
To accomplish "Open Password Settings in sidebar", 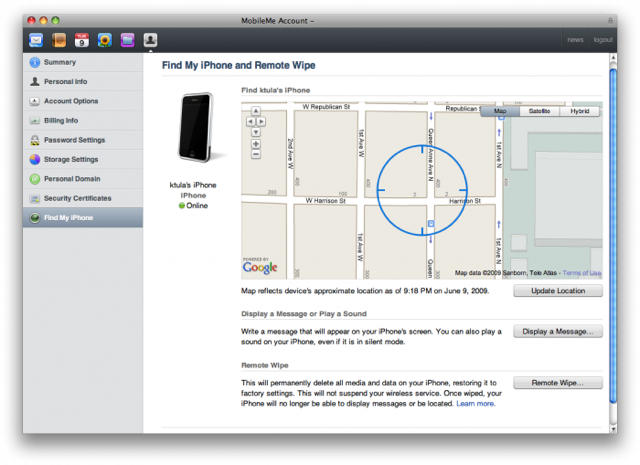I will coord(74,140).
